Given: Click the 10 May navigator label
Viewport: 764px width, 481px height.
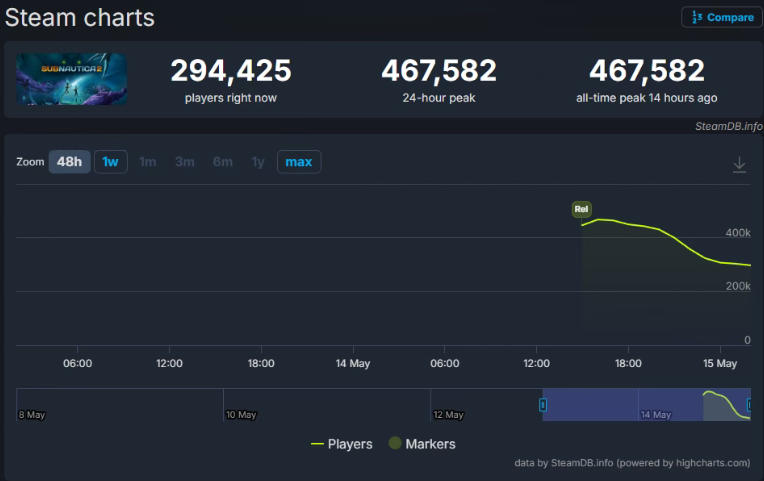Looking at the screenshot, I should tap(241, 415).
